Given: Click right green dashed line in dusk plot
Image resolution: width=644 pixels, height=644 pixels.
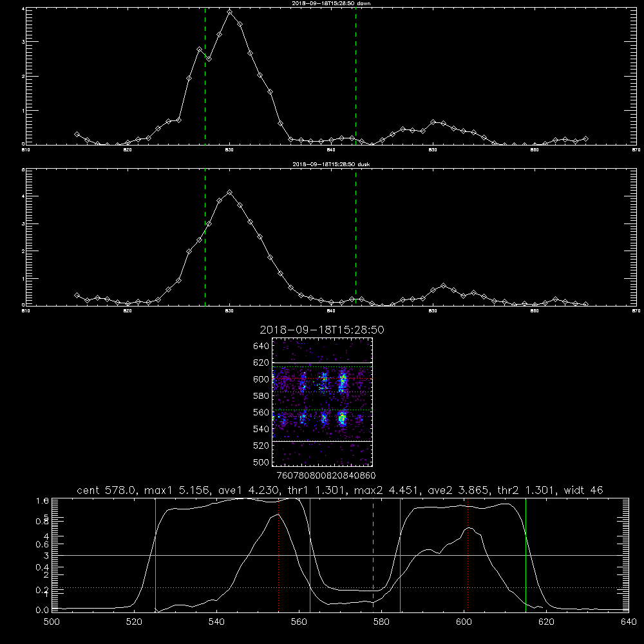Looking at the screenshot, I should pos(355,237).
